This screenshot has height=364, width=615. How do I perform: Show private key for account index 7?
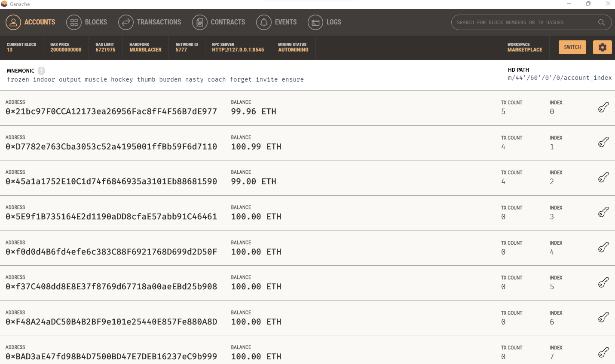click(x=603, y=352)
